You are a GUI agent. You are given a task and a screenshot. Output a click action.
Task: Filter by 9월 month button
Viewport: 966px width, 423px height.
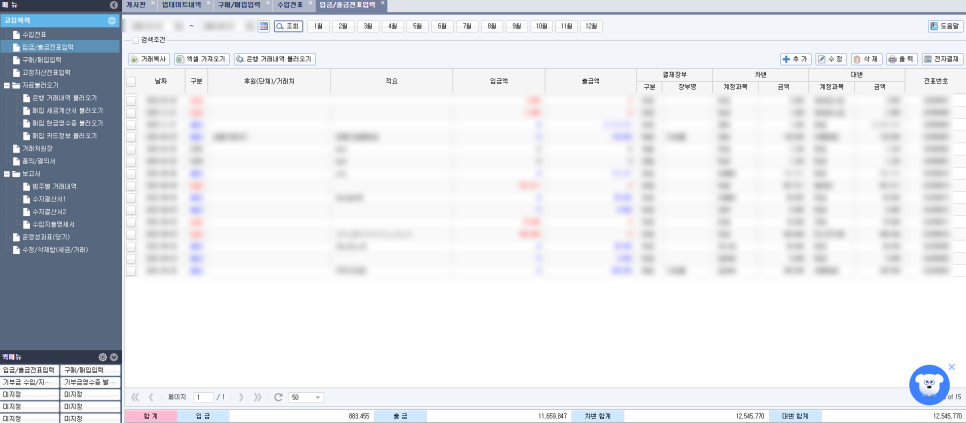click(x=516, y=26)
